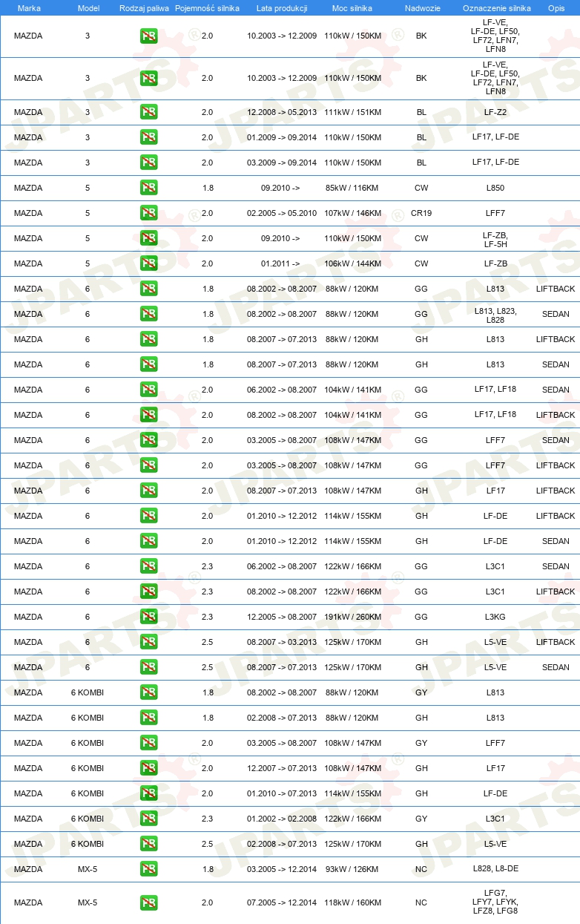
Task: Select the '07.2005 -> 12.2014' production years cell
Action: 282,902
